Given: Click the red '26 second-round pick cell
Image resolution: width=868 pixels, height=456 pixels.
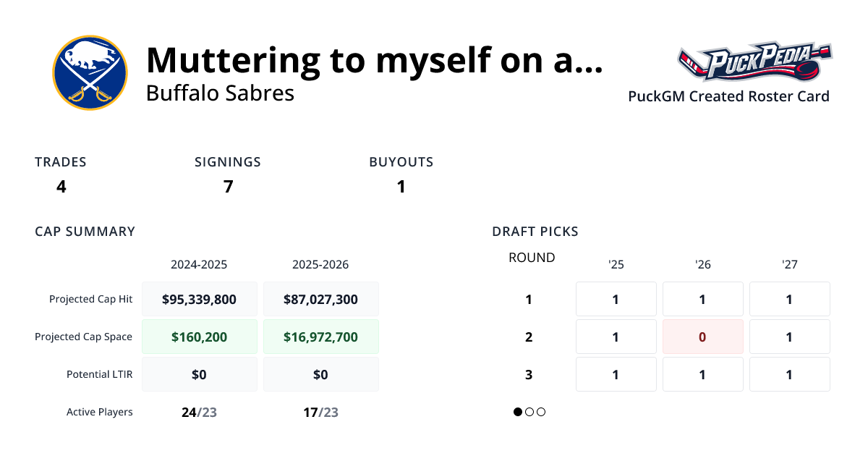Looking at the screenshot, I should pyautogui.click(x=702, y=337).
